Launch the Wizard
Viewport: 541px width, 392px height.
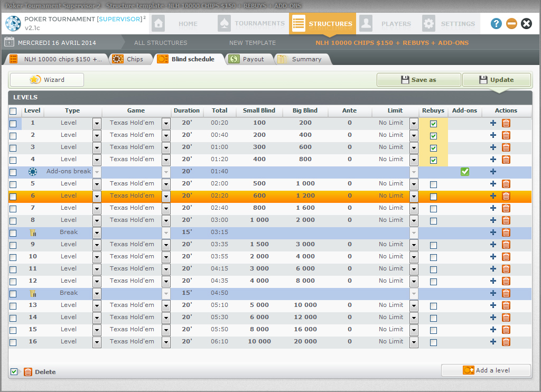point(47,80)
